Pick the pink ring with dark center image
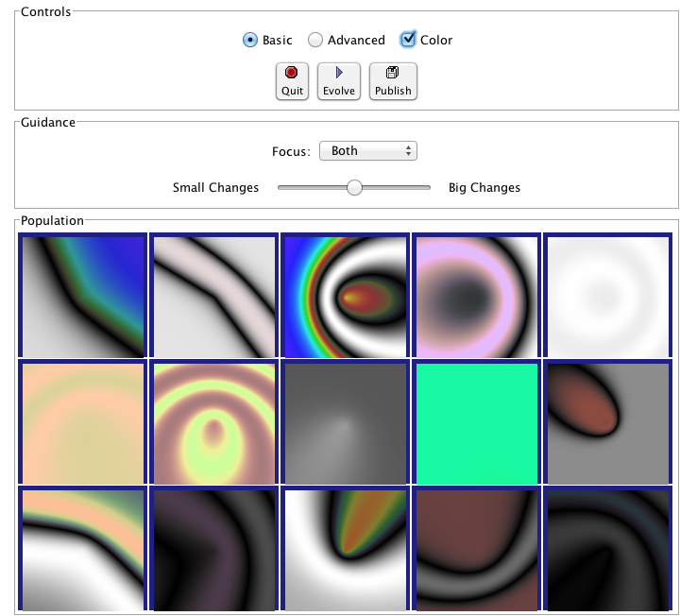680x616 pixels. [477, 297]
